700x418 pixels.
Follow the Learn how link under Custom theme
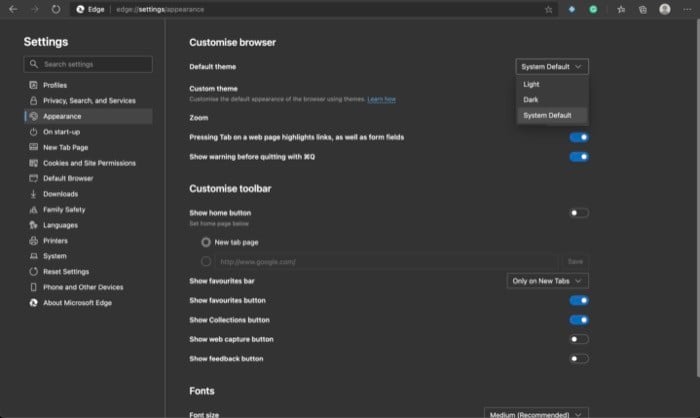pos(381,99)
